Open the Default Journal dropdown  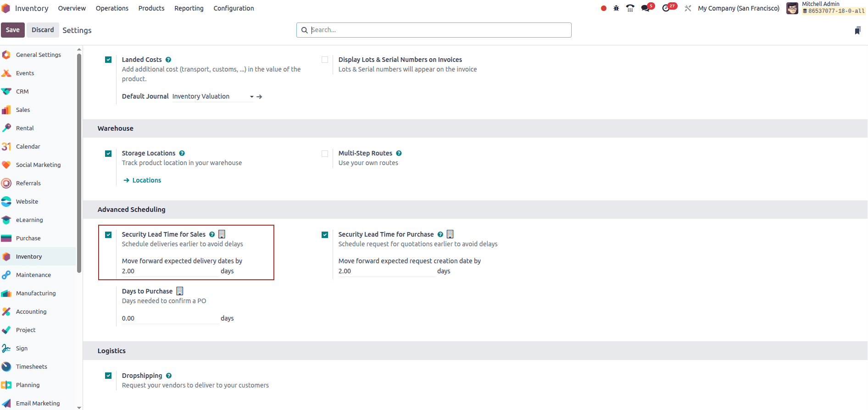tap(212, 96)
